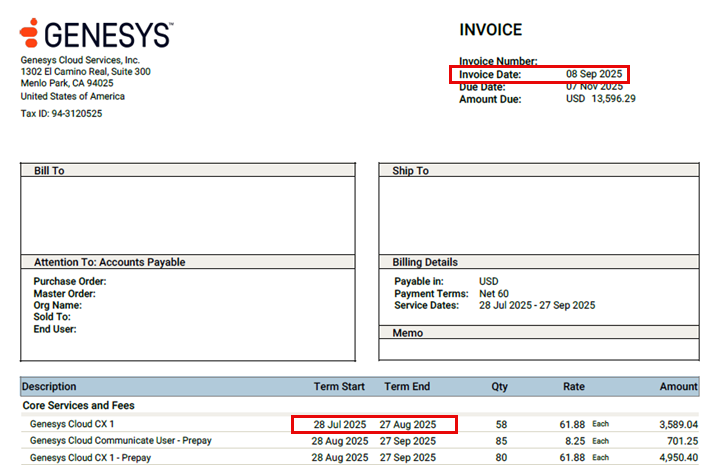The image size is (719, 465).
Task: Click the Bill To section header
Action: click(x=49, y=171)
